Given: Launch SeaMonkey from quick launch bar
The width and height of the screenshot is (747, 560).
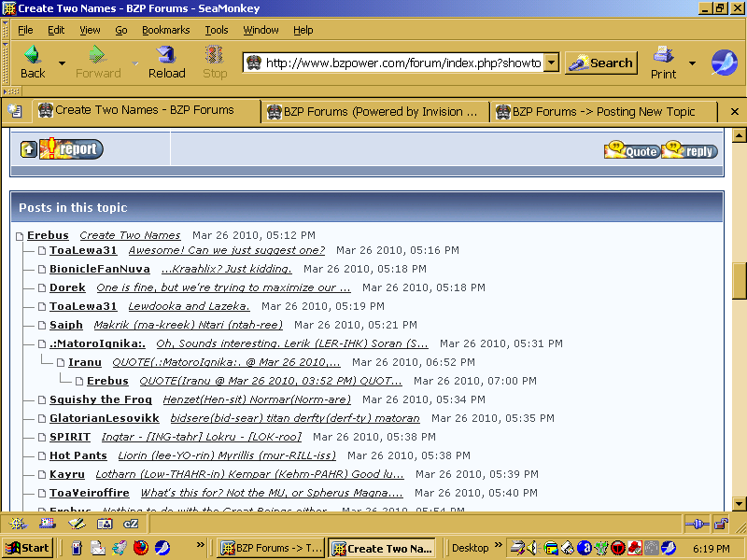Looking at the screenshot, I should 162,548.
